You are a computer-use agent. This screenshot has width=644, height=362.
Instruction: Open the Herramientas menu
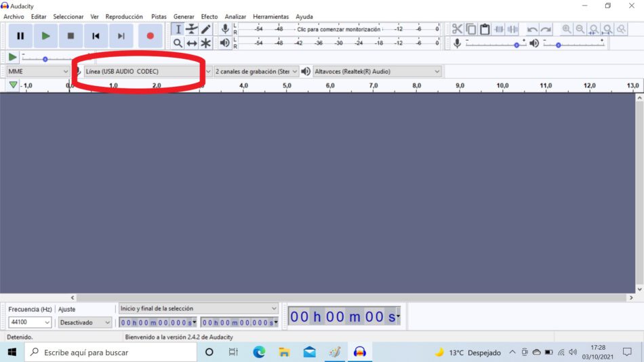point(270,17)
